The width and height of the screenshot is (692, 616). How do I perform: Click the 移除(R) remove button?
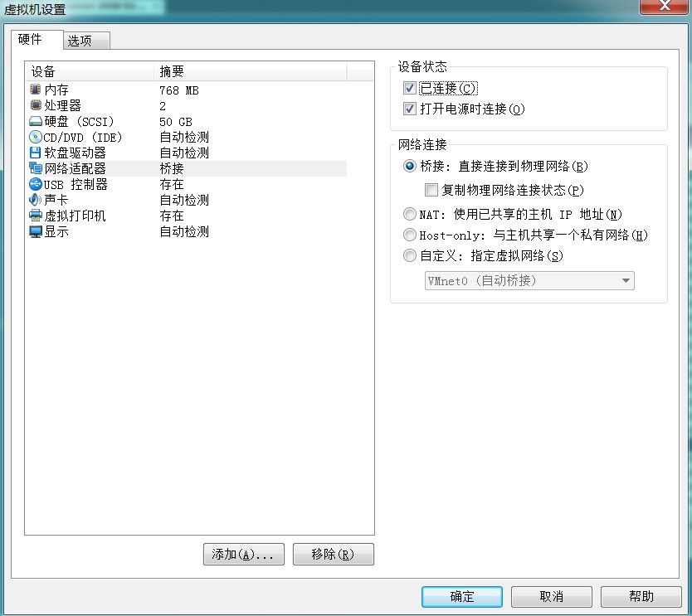pos(334,554)
